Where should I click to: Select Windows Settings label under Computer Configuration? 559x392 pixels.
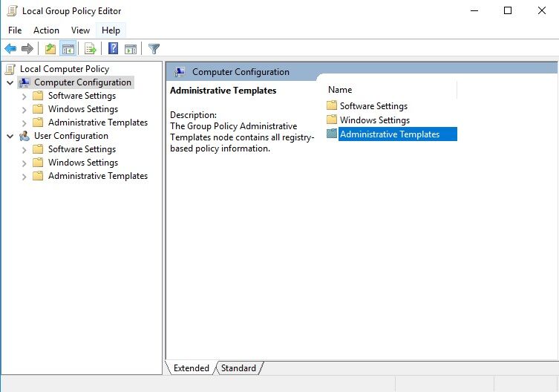tap(83, 109)
